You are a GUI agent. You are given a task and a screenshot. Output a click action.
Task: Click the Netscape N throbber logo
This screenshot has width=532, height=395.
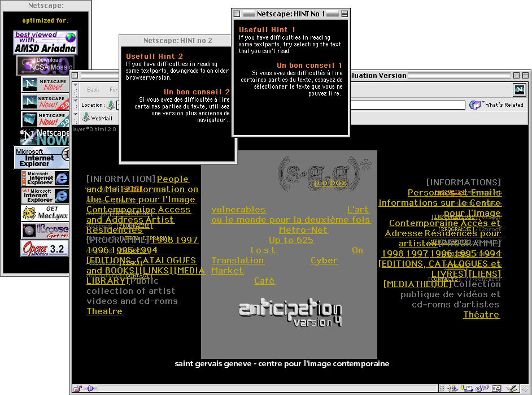[x=519, y=89]
